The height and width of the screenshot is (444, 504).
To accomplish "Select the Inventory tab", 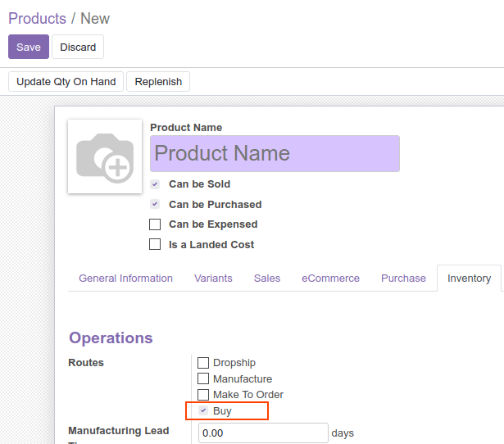I will pyautogui.click(x=469, y=279).
